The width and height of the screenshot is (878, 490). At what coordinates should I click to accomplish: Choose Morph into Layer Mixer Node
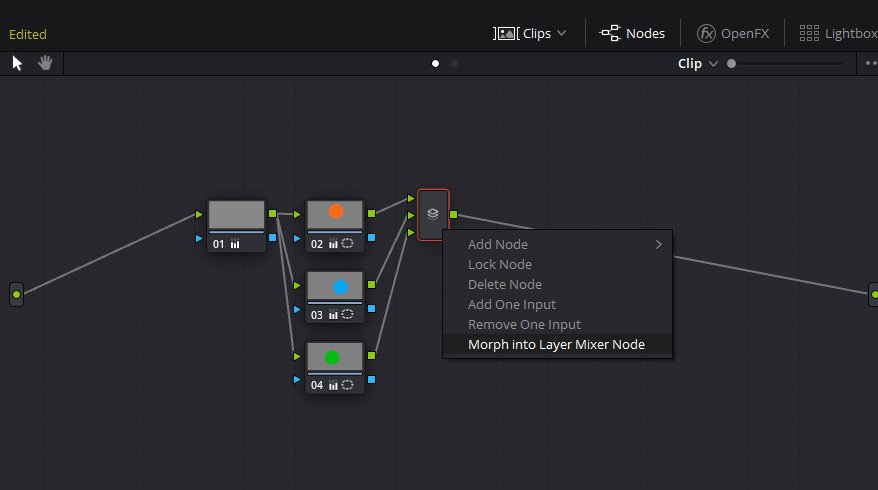click(557, 344)
